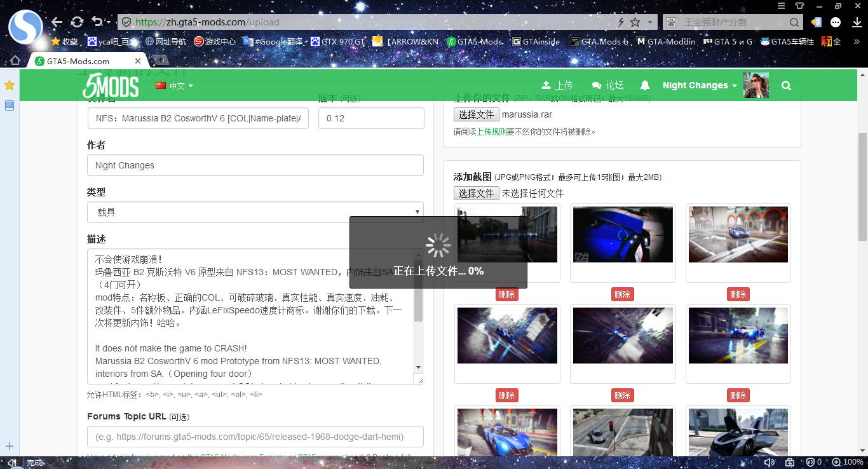Open favorites star in the left sidebar
The width and height of the screenshot is (868, 469).
10,85
